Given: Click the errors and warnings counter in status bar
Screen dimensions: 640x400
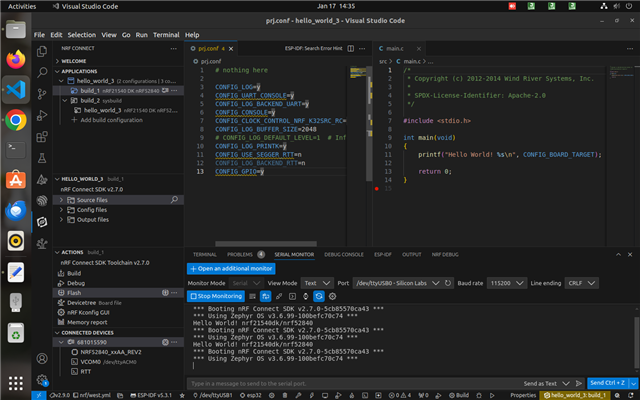Looking at the screenshot, I should point(400,395).
